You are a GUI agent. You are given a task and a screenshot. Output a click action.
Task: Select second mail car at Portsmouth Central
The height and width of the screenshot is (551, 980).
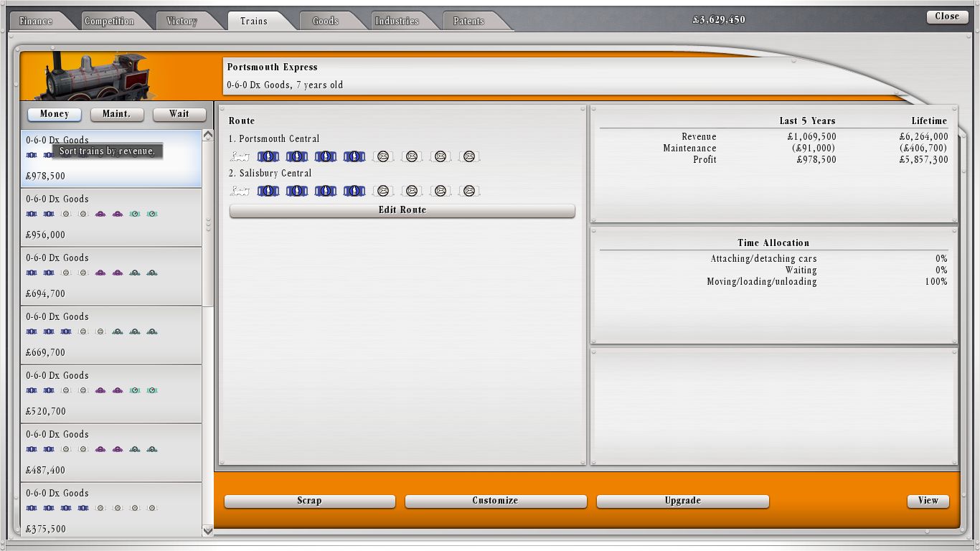coord(412,156)
